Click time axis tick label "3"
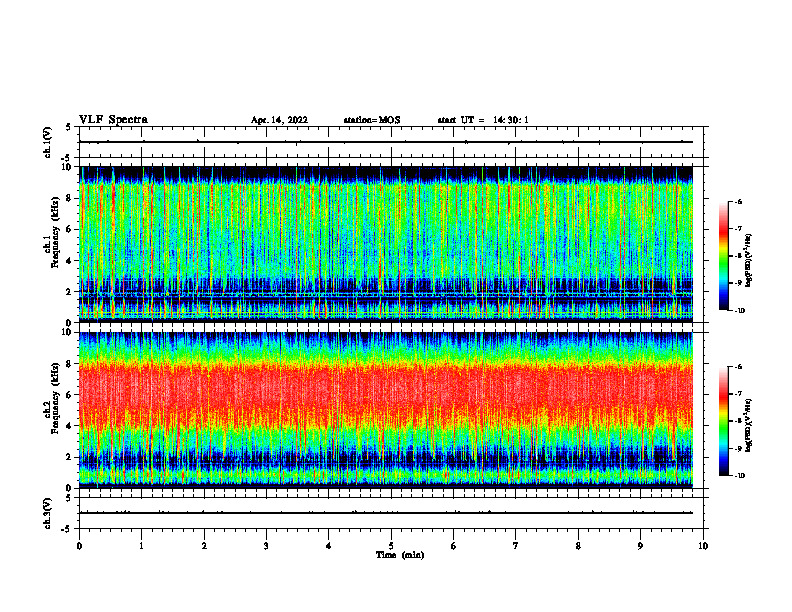Screen dimensions: 792x612 (x=266, y=546)
